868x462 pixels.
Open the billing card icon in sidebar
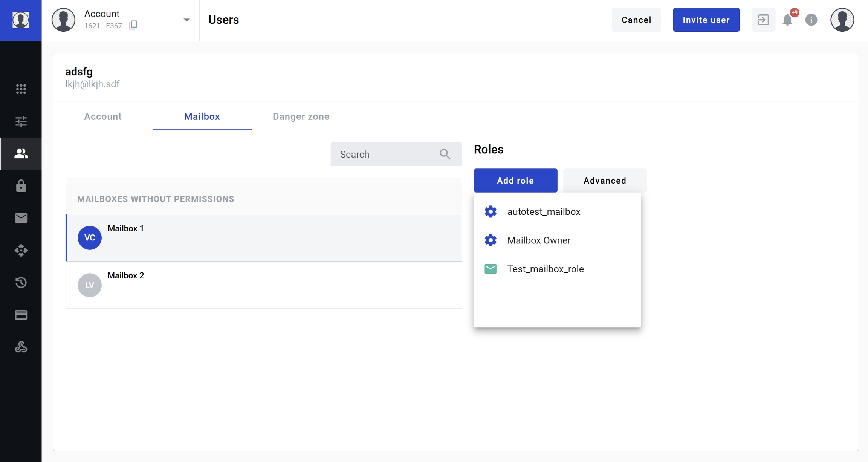tap(21, 315)
